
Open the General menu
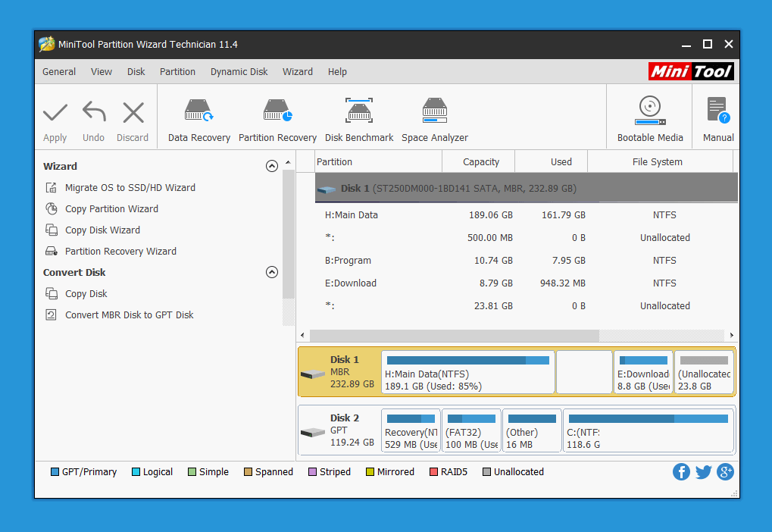(59, 72)
